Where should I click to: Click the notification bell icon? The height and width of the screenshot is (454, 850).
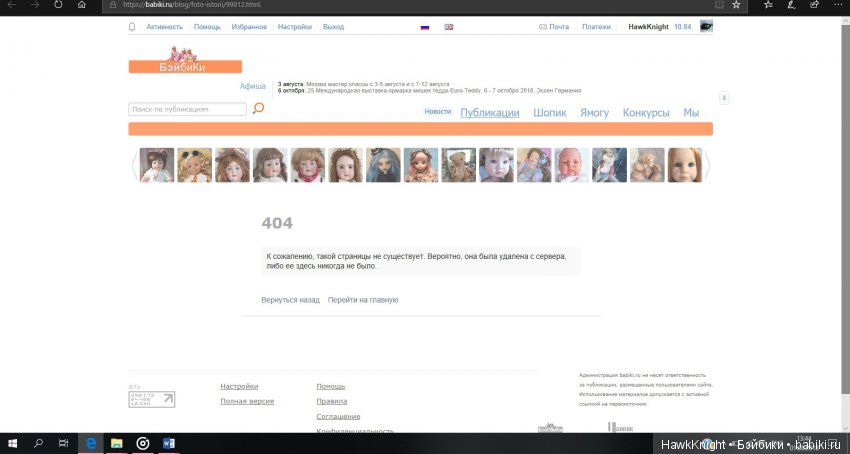tap(132, 27)
